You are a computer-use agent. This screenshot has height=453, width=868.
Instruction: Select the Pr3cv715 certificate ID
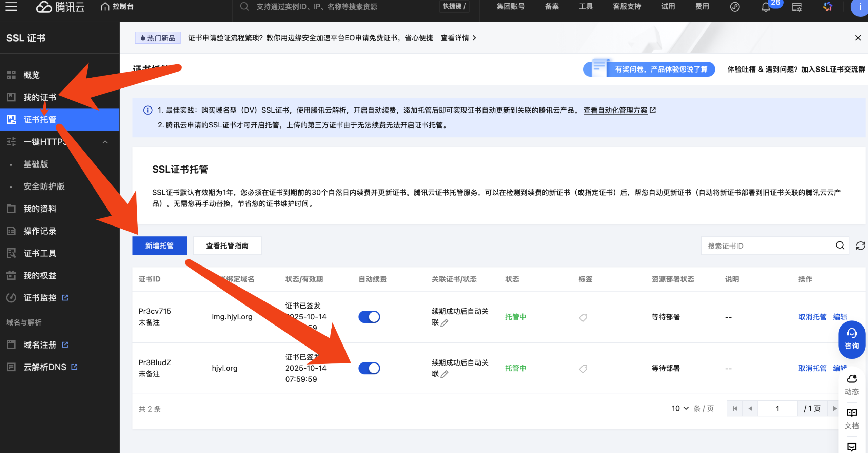click(x=155, y=311)
